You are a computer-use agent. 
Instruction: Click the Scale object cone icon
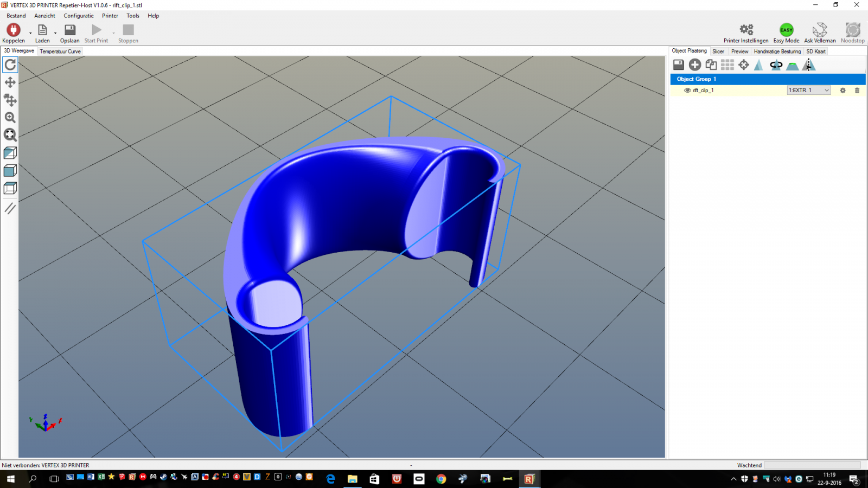pos(759,65)
